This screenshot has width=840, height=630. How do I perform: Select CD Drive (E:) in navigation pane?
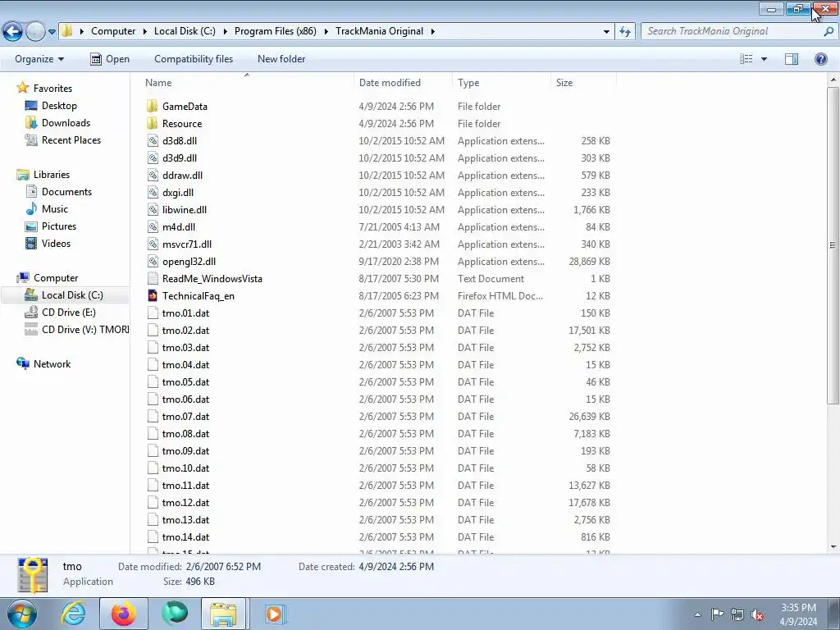click(x=69, y=313)
